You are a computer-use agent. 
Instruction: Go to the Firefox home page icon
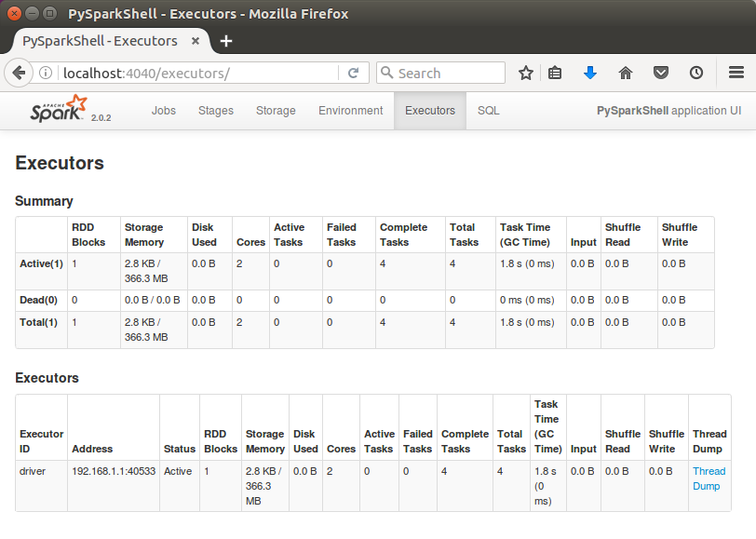tap(626, 74)
